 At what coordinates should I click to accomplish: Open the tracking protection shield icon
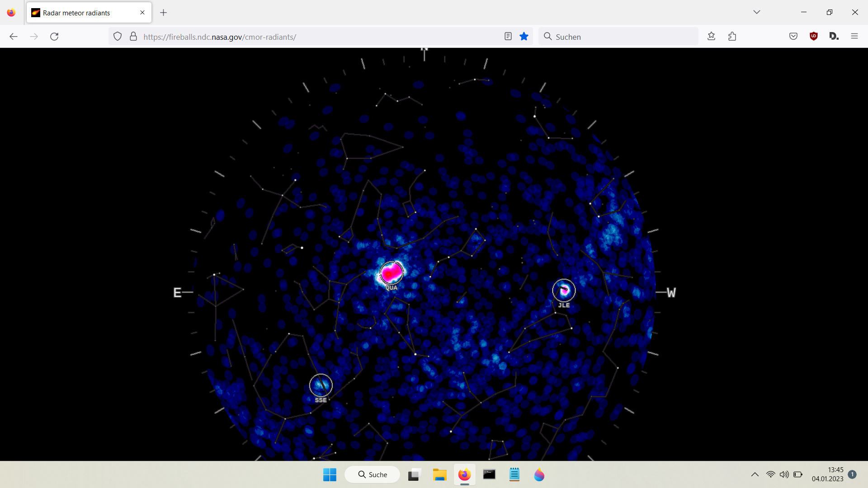pyautogui.click(x=118, y=37)
